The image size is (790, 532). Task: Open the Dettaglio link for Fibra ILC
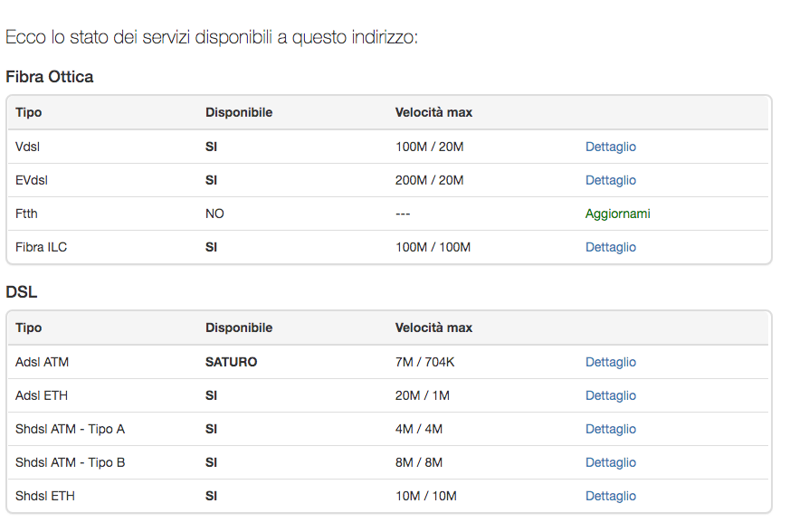(x=610, y=247)
